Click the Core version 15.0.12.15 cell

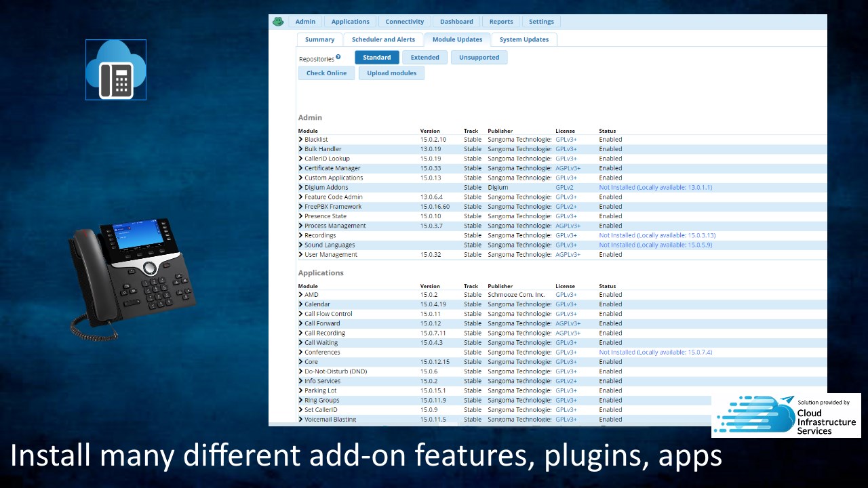point(435,362)
